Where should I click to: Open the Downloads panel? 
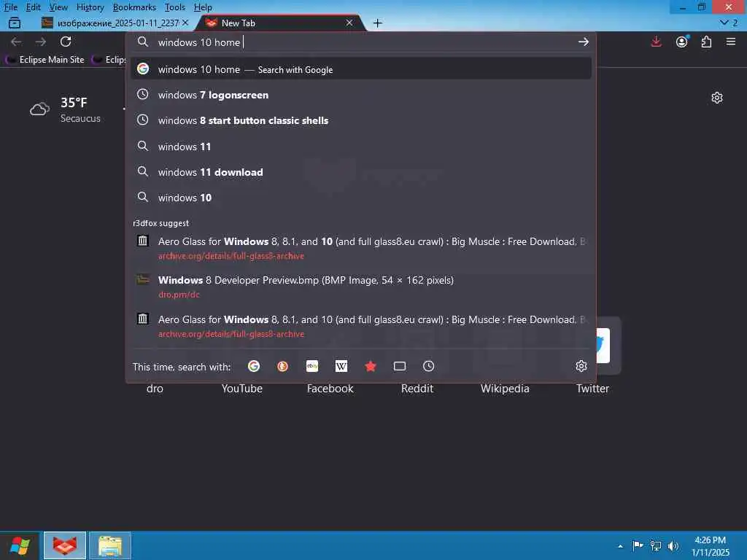[x=656, y=42]
